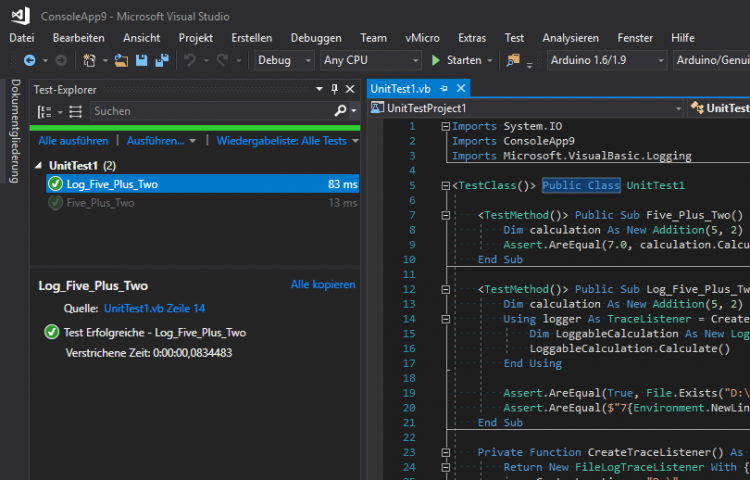Open dropdown arrow next to Starten

pos(489,61)
